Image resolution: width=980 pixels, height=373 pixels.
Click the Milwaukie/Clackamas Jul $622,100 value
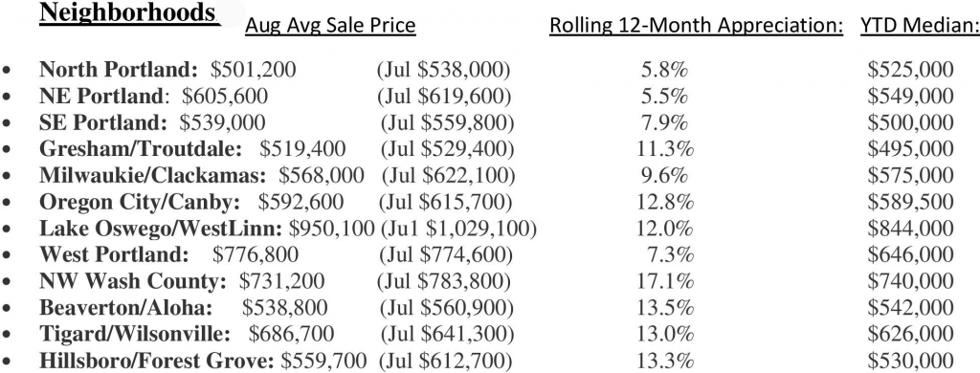tap(449, 176)
